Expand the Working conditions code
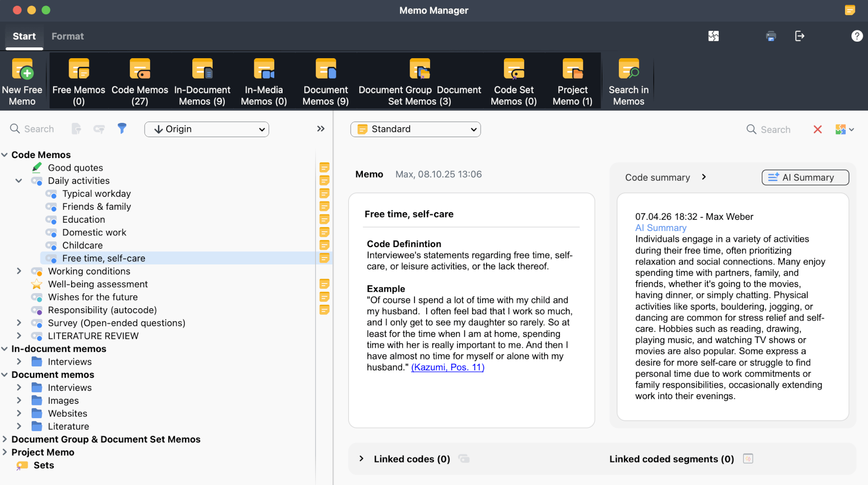 click(x=18, y=271)
